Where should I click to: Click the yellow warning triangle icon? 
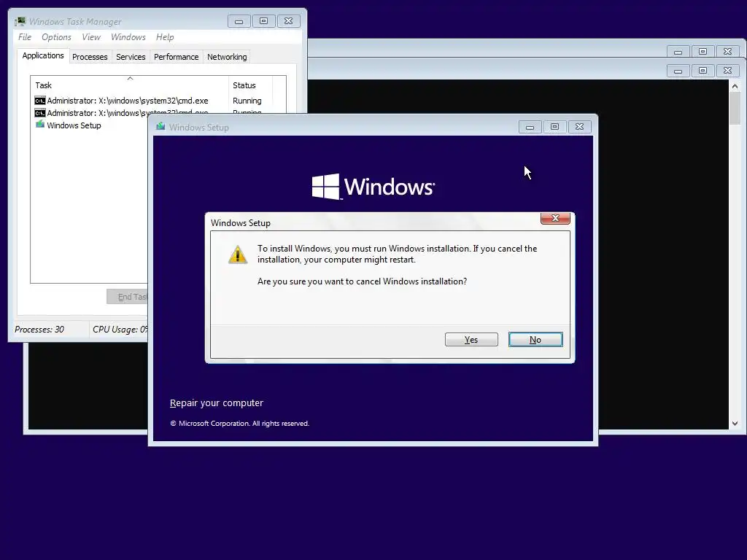coord(238,254)
